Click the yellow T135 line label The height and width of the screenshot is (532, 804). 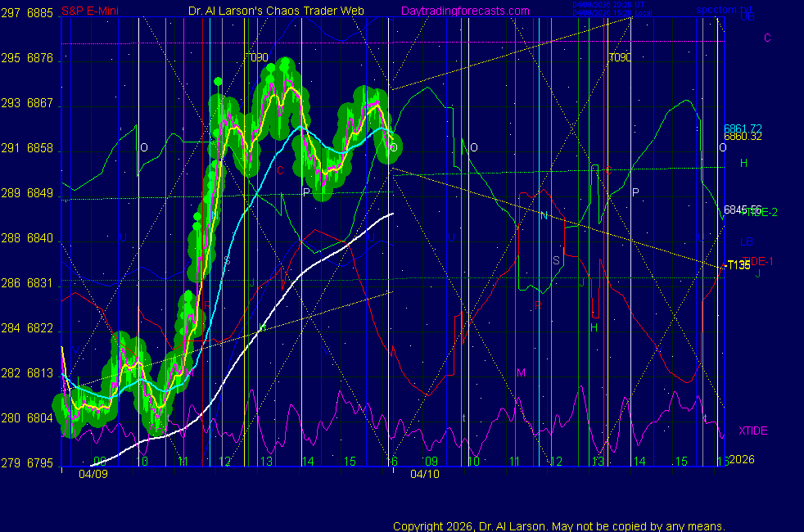tap(739, 265)
